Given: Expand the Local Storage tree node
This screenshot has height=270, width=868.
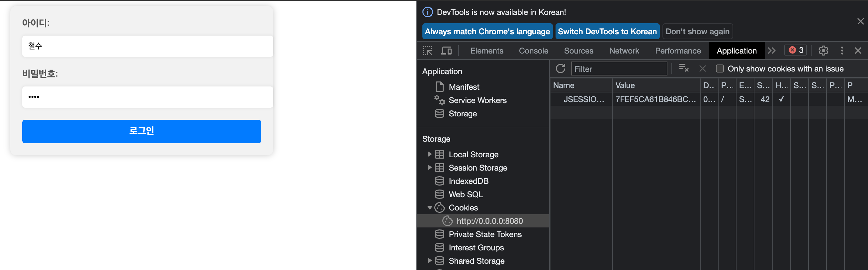Looking at the screenshot, I should point(430,154).
